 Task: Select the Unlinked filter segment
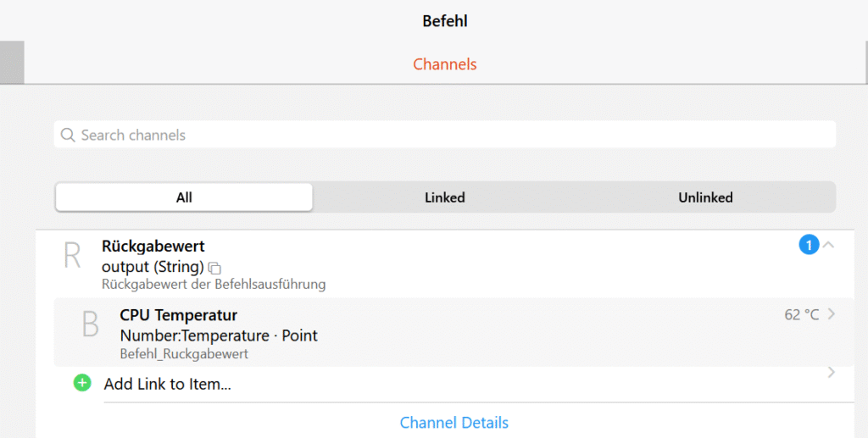[x=705, y=197]
